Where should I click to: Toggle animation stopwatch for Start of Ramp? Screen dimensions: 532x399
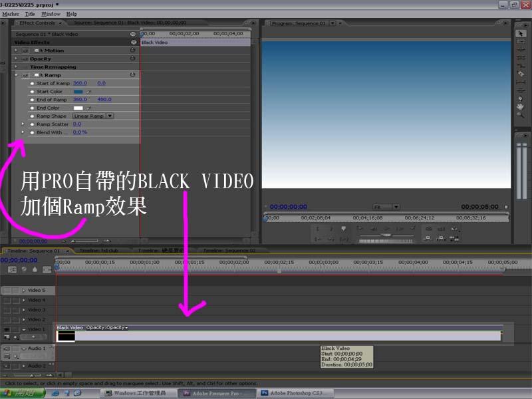pyautogui.click(x=32, y=84)
